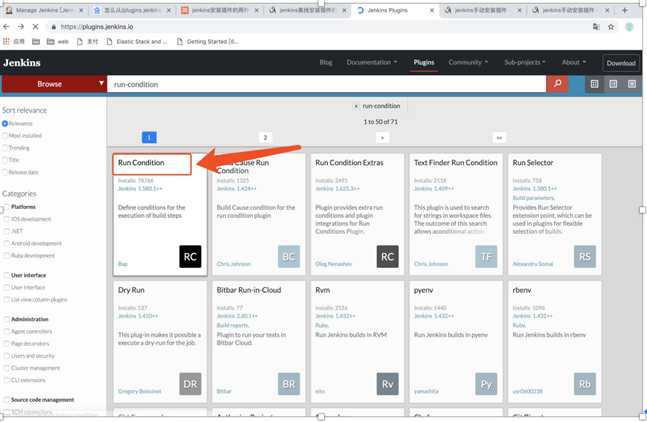The height and width of the screenshot is (422, 647).
Task: Check the iOS development checkbox
Action: click(7, 219)
